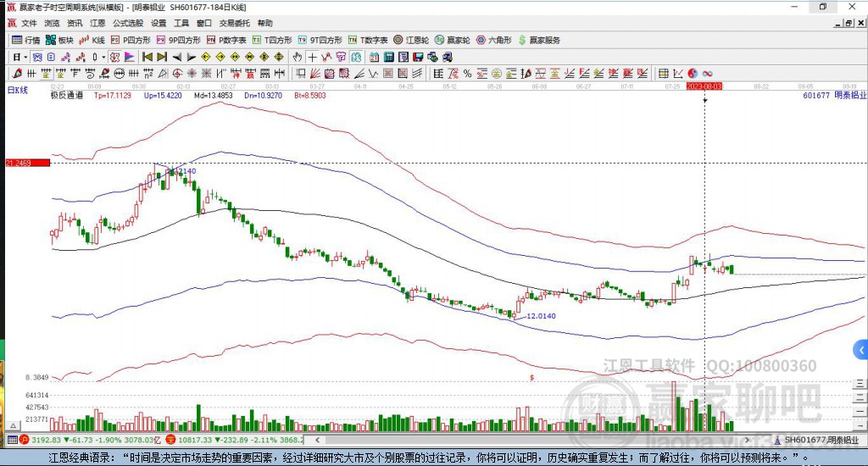Open the 浏览 menu
Image resolution: width=868 pixels, height=466 pixels.
tap(52, 23)
